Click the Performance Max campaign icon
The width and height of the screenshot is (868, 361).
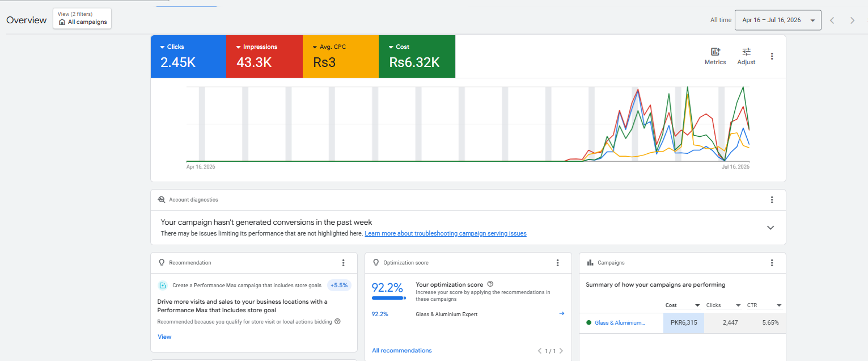pyautogui.click(x=163, y=286)
